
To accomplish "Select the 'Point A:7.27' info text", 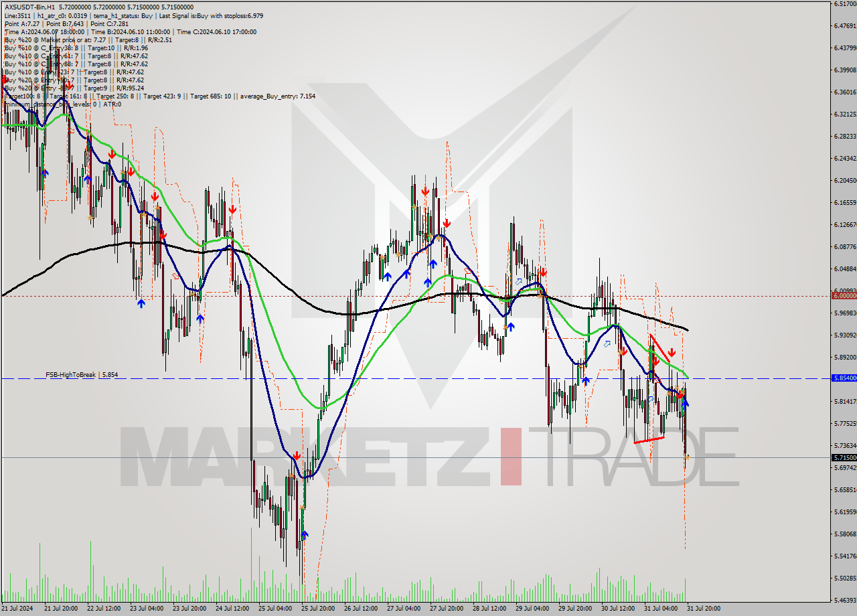I will point(23,23).
